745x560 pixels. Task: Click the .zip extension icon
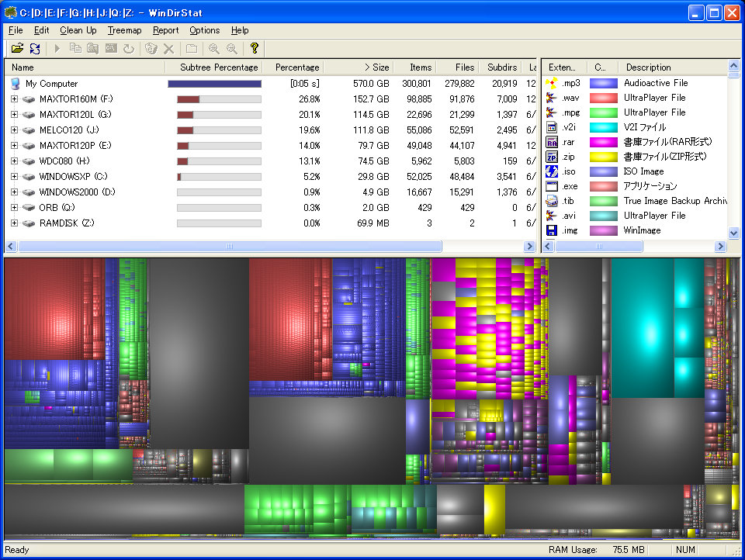click(552, 157)
